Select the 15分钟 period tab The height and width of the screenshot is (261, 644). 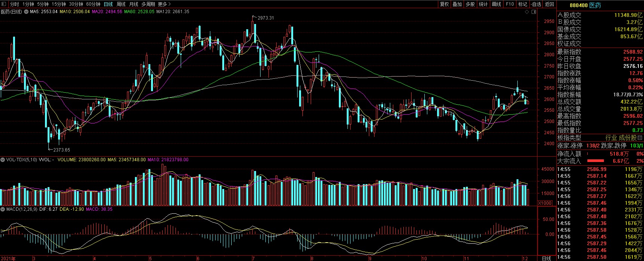pos(58,4)
